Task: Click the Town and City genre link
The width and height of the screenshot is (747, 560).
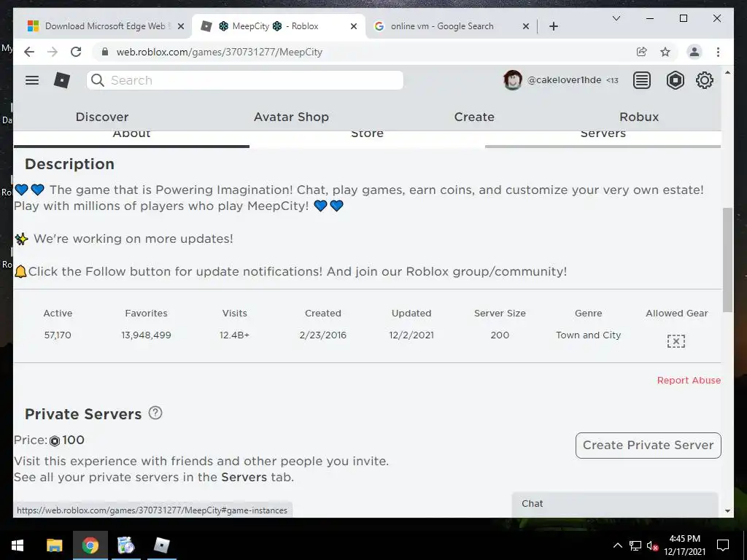Action: (x=589, y=335)
